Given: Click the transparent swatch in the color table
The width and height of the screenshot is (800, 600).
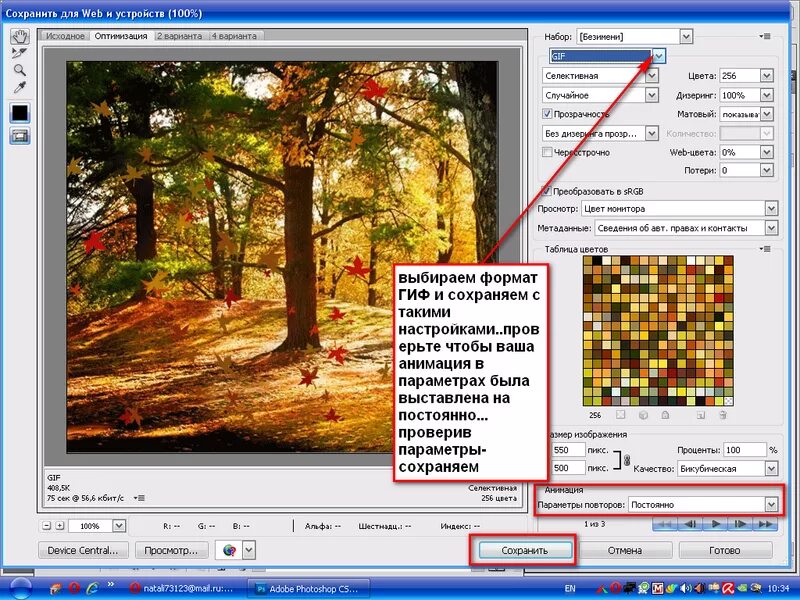Looking at the screenshot, I should (x=729, y=401).
